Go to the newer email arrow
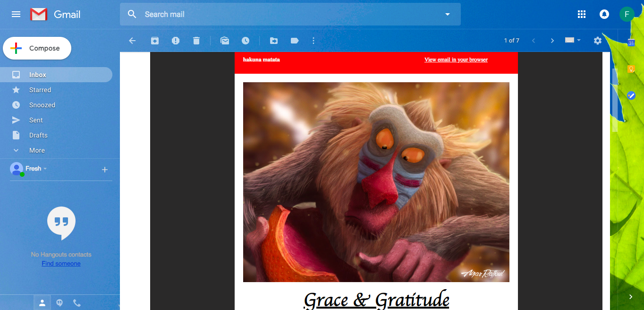 (534, 41)
